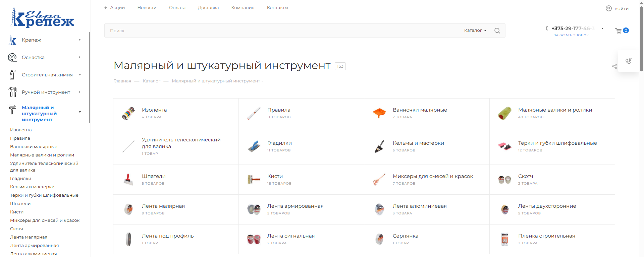Image resolution: width=644 pixels, height=257 pixels.
Task: Open the phone numbers dropdown arrow
Action: pyautogui.click(x=602, y=28)
